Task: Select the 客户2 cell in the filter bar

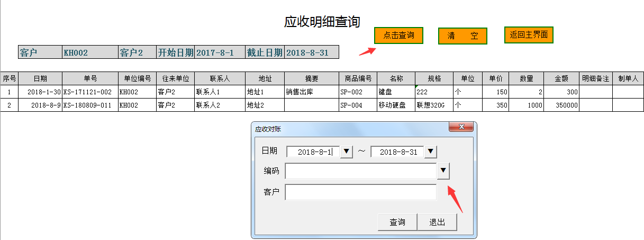Action: pyautogui.click(x=138, y=52)
